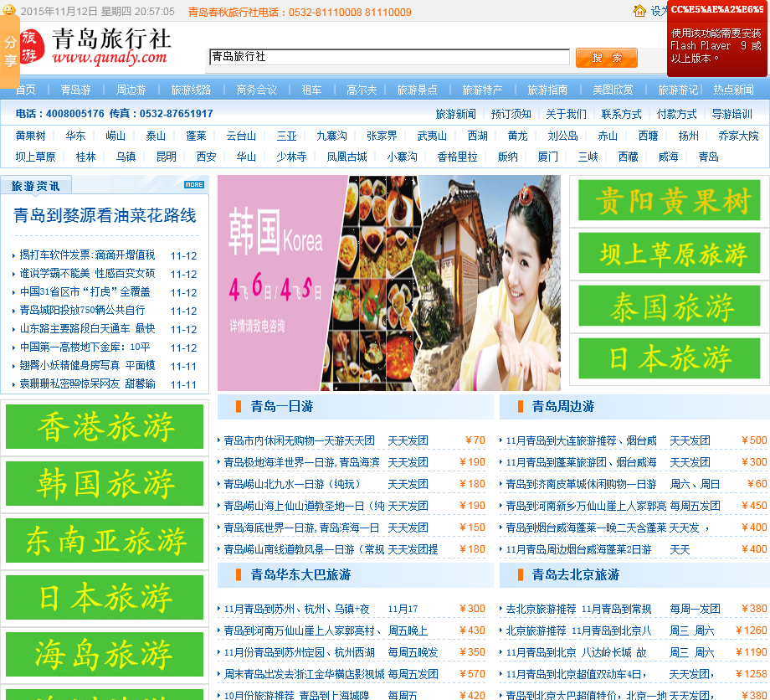This screenshot has width=770, height=700.
Task: Click the 张家界 destination link
Action: click(382, 136)
